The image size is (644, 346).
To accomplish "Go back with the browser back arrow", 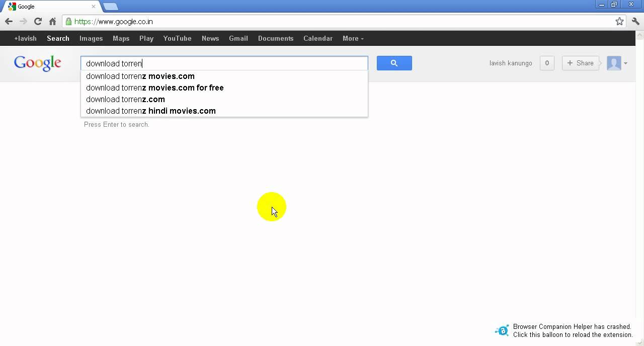I will (9, 22).
